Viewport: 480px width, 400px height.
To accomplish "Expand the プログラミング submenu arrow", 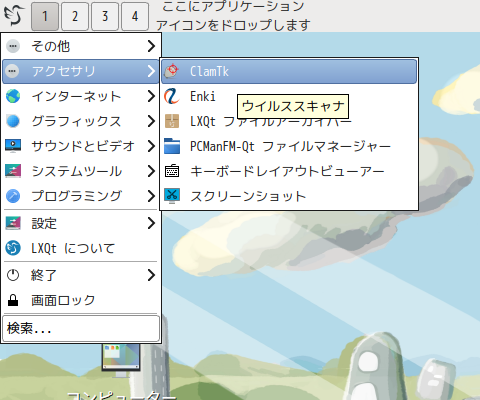I will tap(151, 196).
